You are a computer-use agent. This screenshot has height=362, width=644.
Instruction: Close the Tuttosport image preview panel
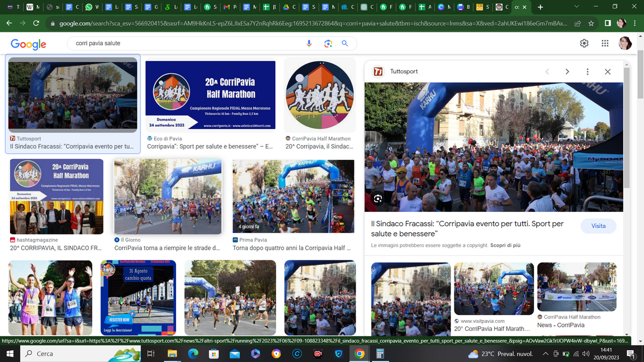[x=608, y=72]
